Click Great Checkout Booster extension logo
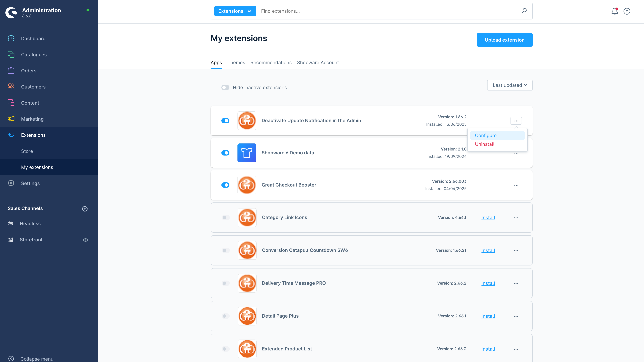The height and width of the screenshot is (362, 644). pyautogui.click(x=247, y=185)
